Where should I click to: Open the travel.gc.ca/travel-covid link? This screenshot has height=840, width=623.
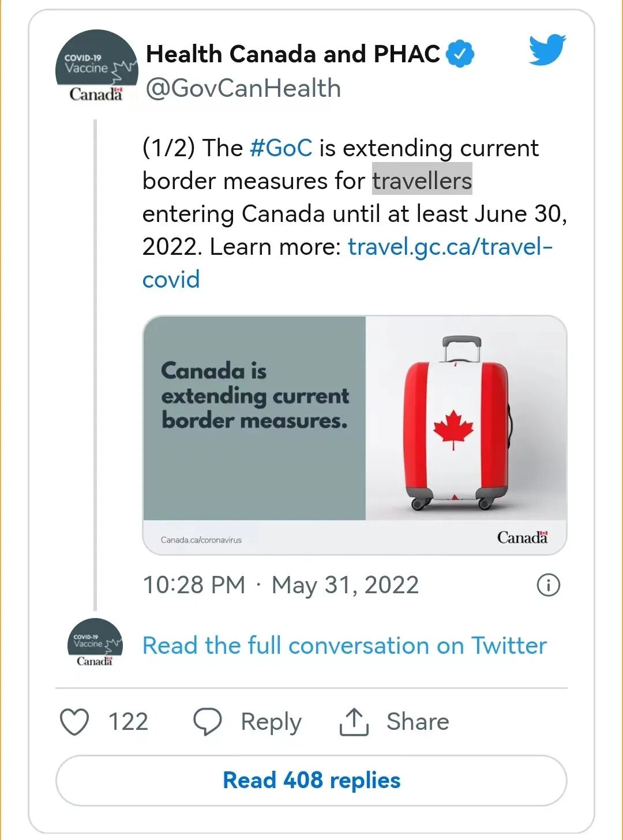click(x=450, y=247)
